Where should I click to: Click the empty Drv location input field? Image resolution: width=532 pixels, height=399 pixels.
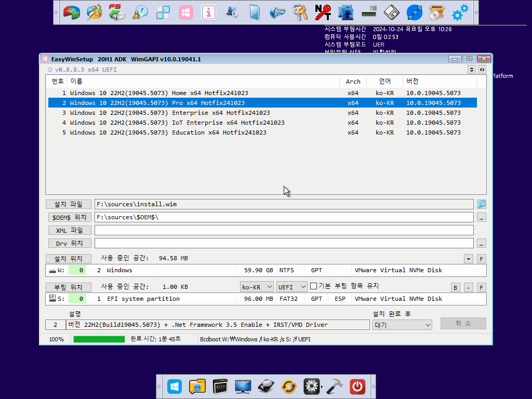coord(284,243)
